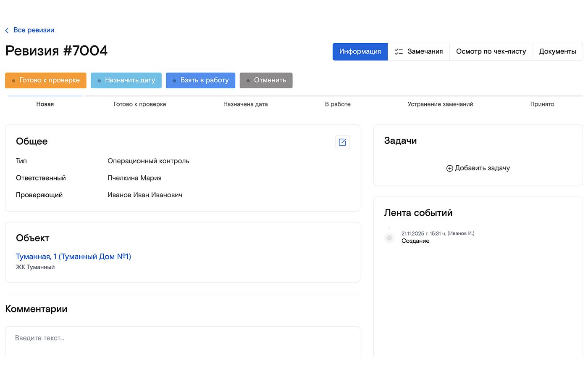Open the Документы tab
Image resolution: width=588 pixels, height=368 pixels.
click(x=557, y=52)
